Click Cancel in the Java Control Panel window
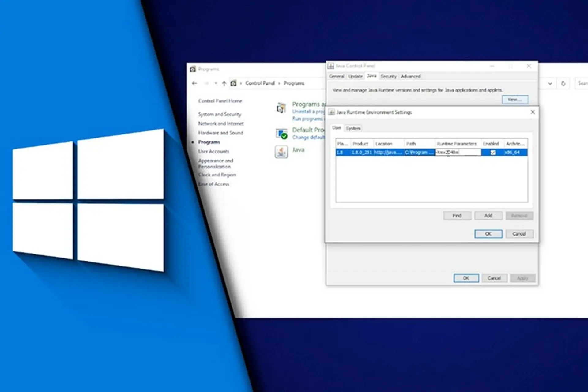 (x=494, y=278)
